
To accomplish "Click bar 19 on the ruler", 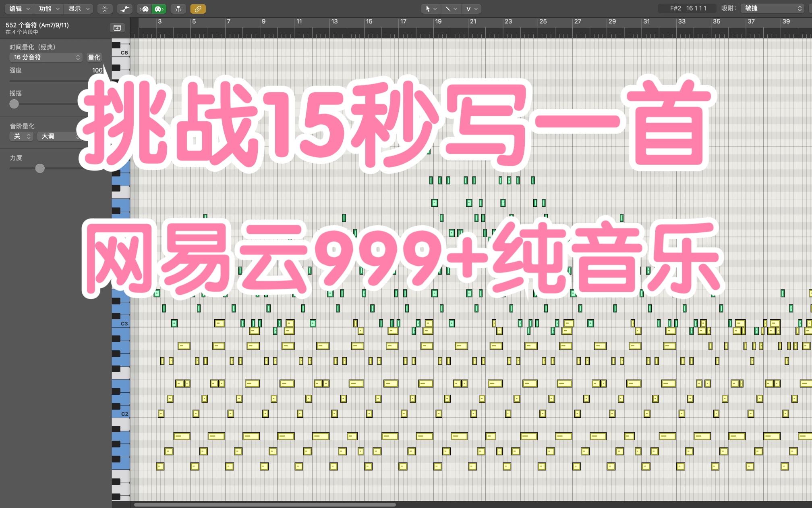I will (439, 22).
